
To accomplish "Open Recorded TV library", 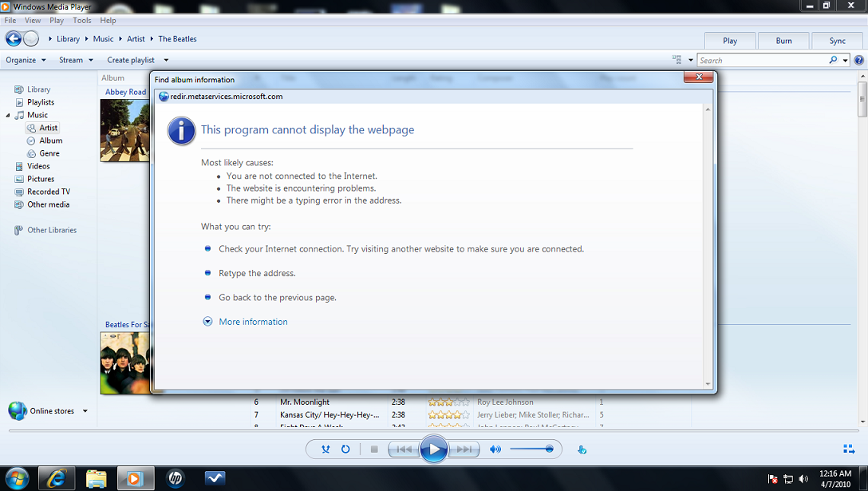I will tap(42, 192).
